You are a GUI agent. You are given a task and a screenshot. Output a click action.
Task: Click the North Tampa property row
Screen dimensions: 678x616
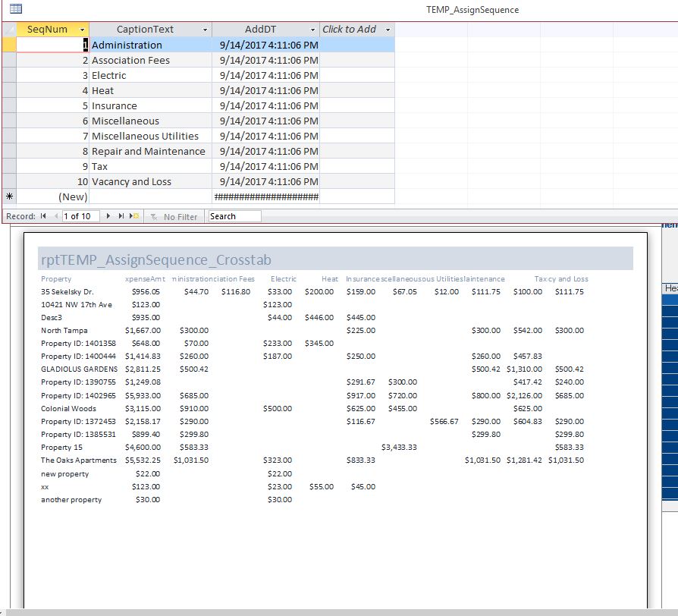64,331
